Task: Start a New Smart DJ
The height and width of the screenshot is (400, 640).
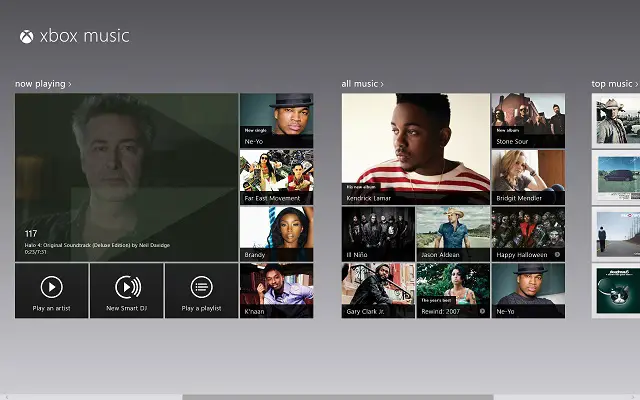Action: point(127,291)
